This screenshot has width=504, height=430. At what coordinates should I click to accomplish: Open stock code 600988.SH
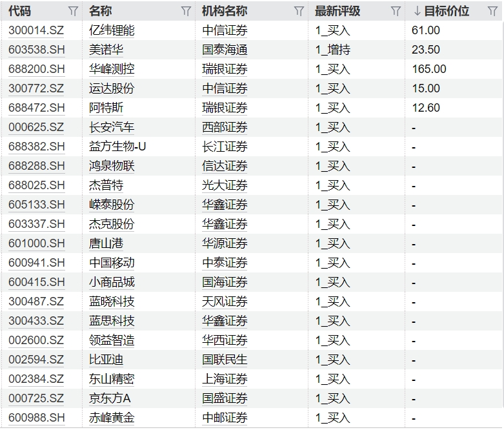tap(37, 418)
